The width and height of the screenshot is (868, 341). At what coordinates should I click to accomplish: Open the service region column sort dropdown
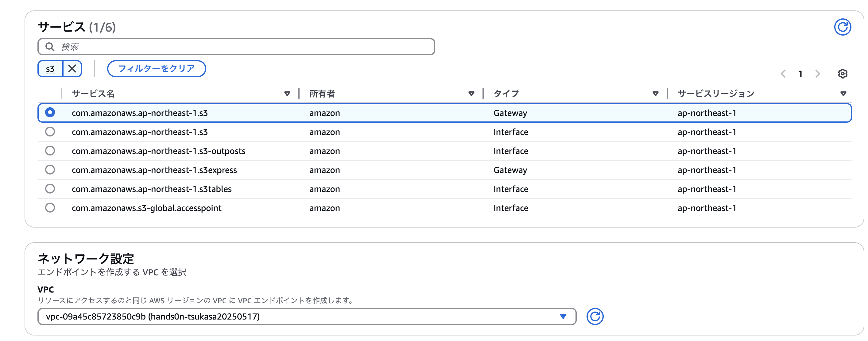tap(843, 94)
